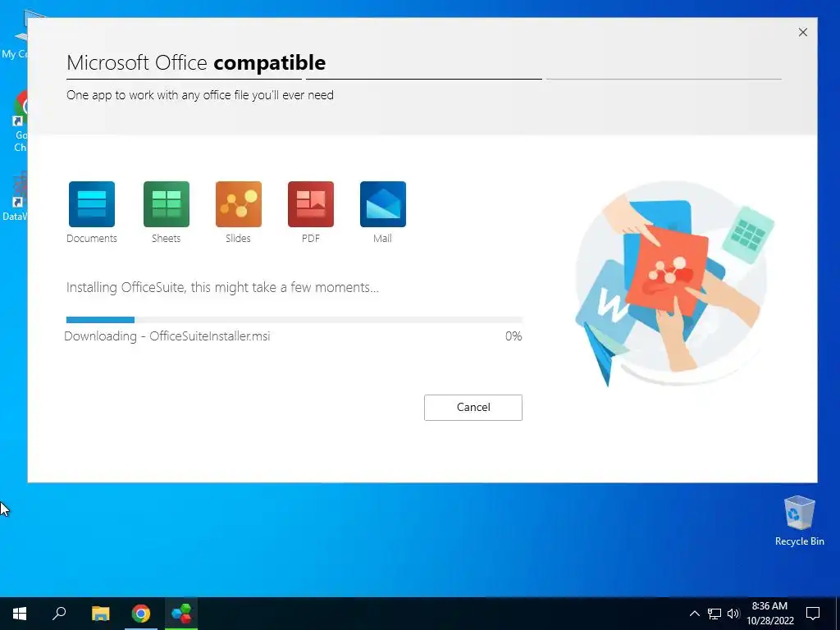Click the PDF app icon
The height and width of the screenshot is (630, 840).
(x=311, y=204)
